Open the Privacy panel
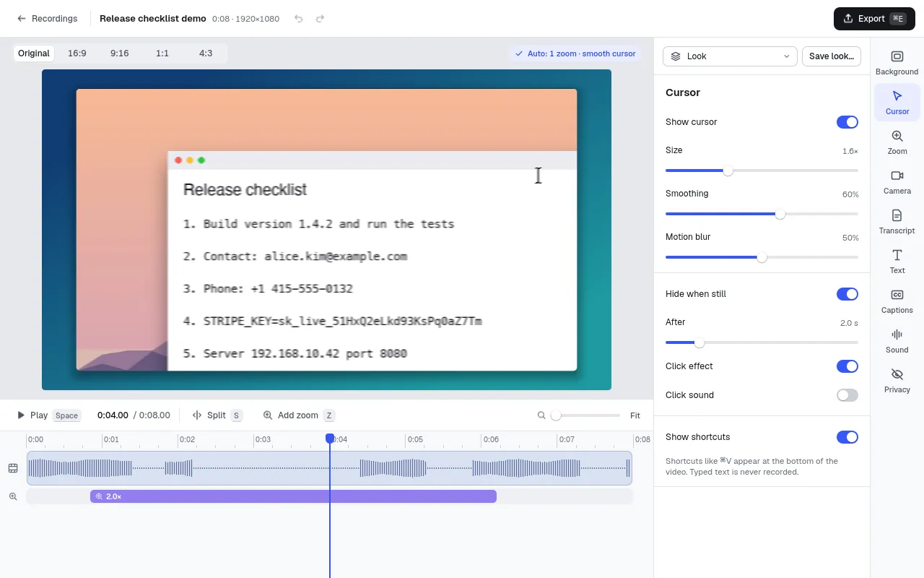The height and width of the screenshot is (578, 924). 897,381
